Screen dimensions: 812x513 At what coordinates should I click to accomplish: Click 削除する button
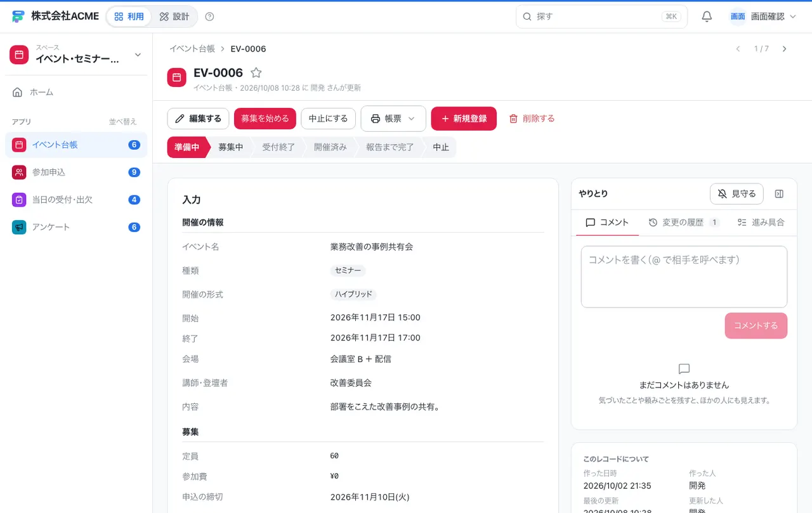pyautogui.click(x=532, y=119)
